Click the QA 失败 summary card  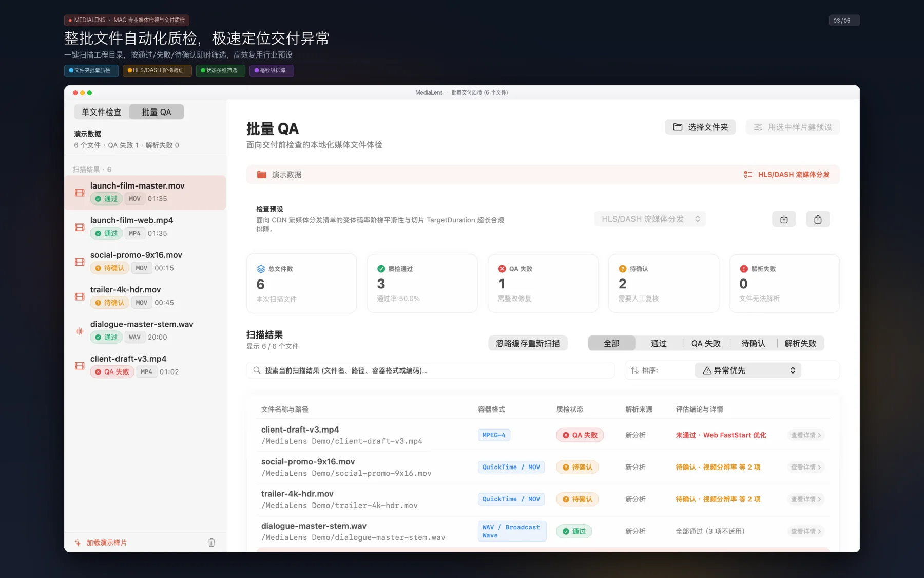[x=543, y=283]
